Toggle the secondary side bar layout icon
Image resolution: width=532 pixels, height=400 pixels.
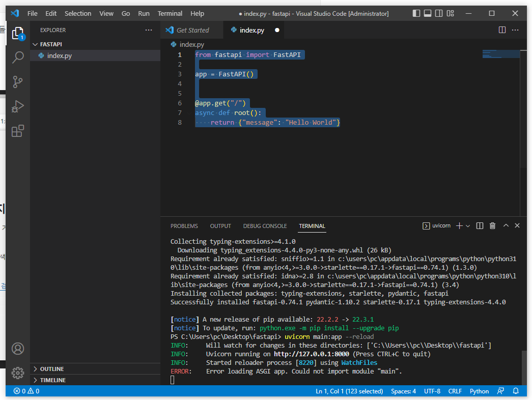point(439,13)
